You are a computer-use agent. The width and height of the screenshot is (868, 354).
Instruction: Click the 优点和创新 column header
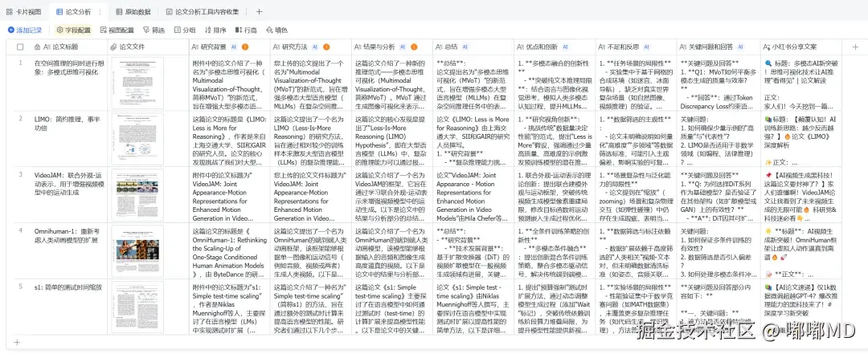555,47
